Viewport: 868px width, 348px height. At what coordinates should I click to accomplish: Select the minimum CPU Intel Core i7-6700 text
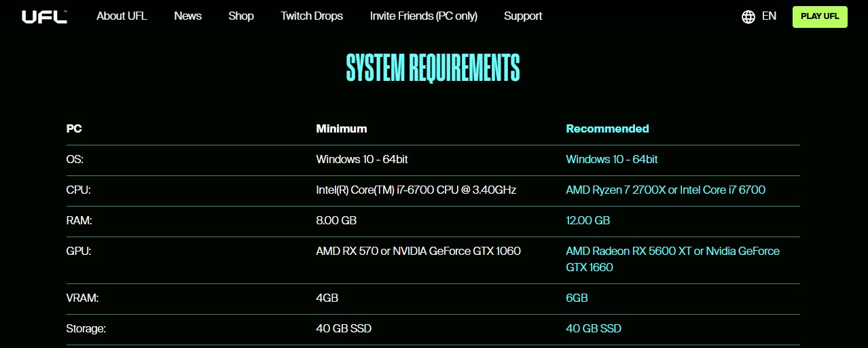tap(416, 190)
